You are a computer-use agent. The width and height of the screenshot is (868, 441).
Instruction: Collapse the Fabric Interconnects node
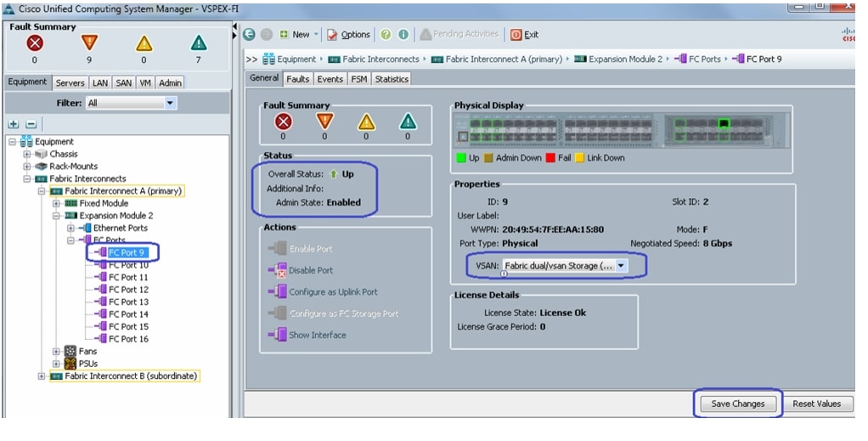[x=26, y=179]
